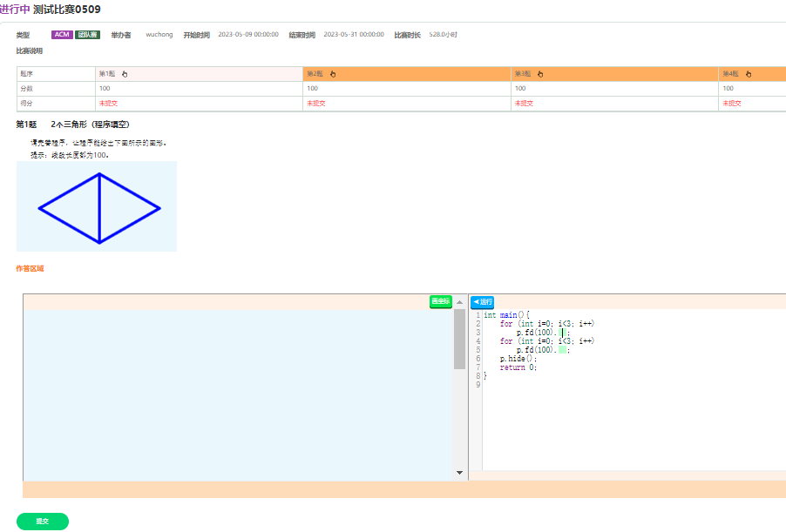
Task: Click the 比赛说明 label
Action: (x=30, y=51)
